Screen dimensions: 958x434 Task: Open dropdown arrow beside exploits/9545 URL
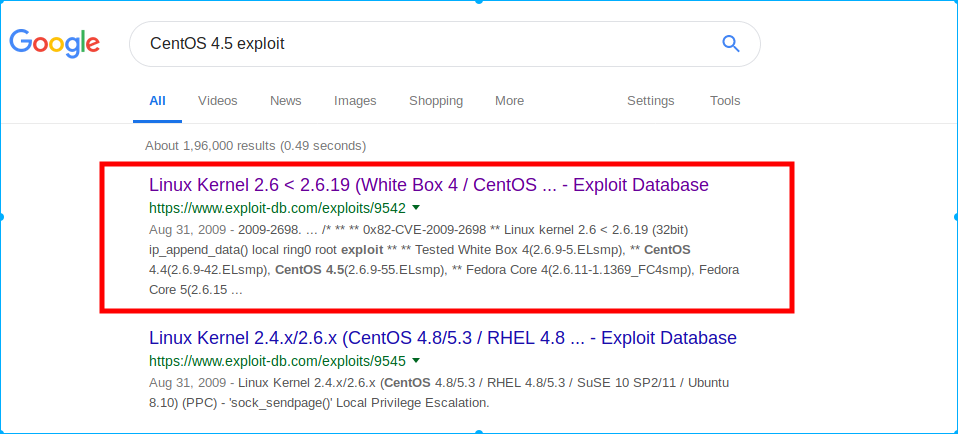pyautogui.click(x=416, y=361)
